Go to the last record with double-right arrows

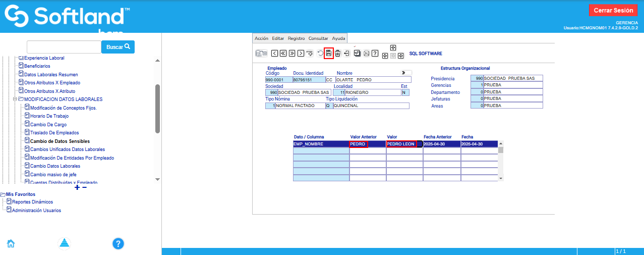[x=292, y=53]
